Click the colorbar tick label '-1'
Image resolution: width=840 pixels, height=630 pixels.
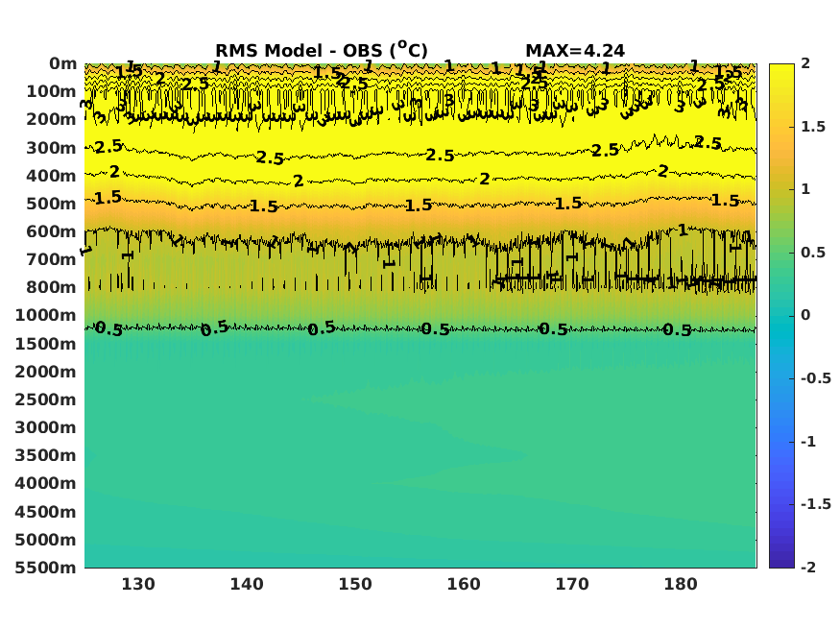[x=808, y=442]
